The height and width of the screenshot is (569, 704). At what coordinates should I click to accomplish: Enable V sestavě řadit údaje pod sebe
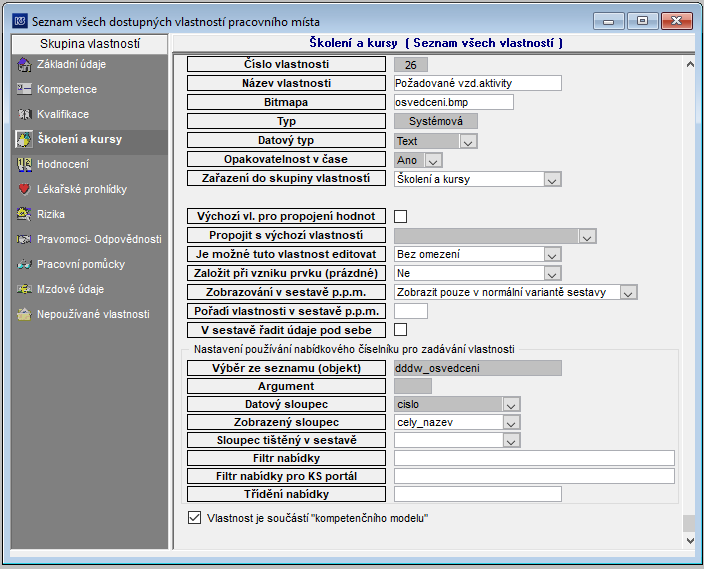400,330
